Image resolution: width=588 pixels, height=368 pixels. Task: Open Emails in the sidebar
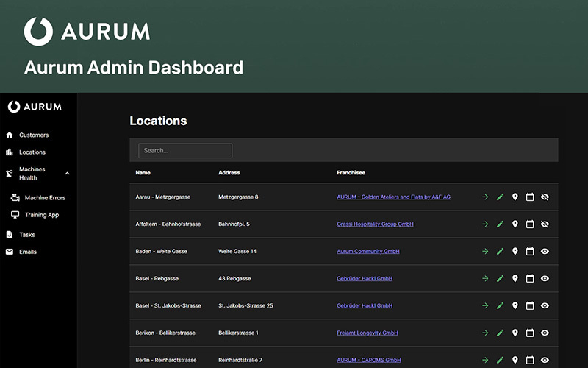[x=28, y=252]
